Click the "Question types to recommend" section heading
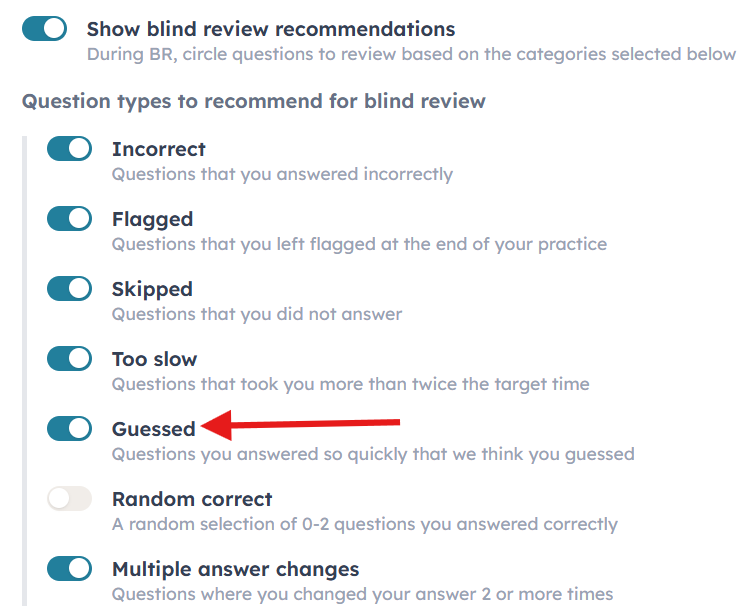 [253, 101]
